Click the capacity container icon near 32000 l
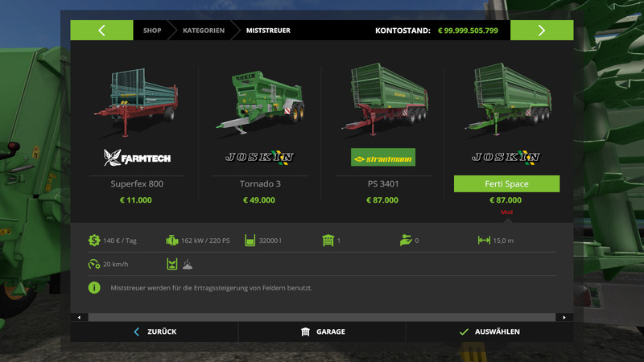Viewport: 644px width, 362px height. coord(250,240)
